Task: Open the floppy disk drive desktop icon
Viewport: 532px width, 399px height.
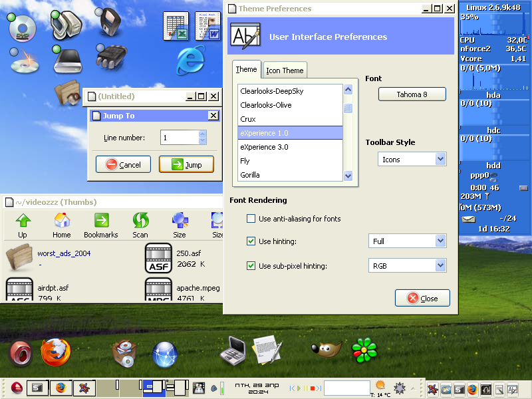Action: click(x=109, y=22)
